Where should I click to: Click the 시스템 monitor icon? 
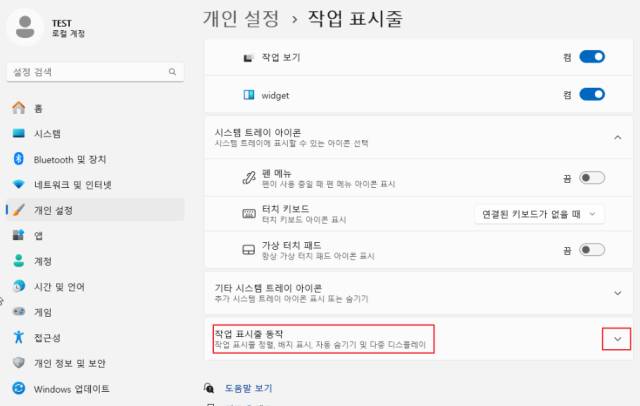[x=18, y=133]
